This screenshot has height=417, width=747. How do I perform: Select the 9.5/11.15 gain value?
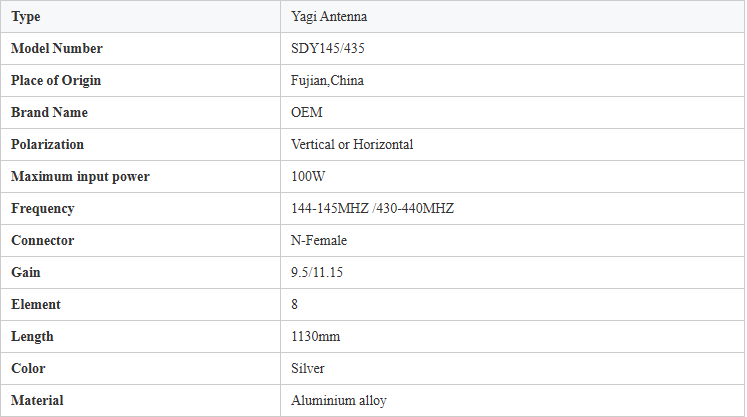[x=317, y=272]
